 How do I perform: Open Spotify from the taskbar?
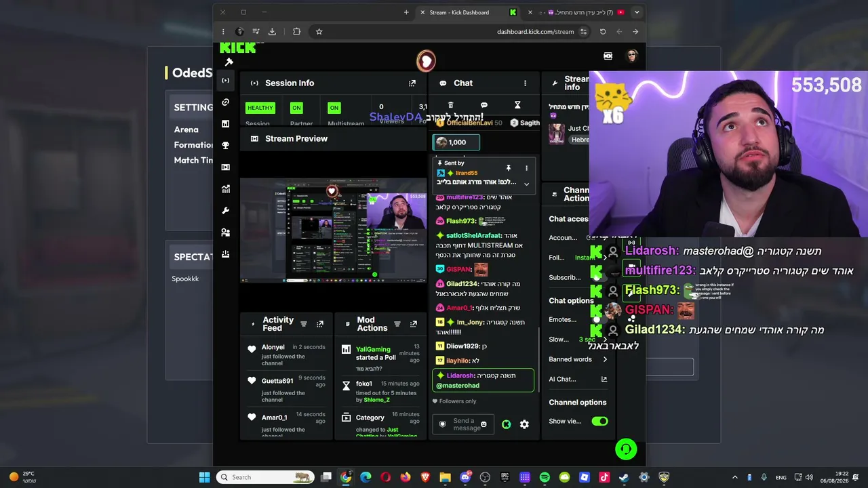click(x=545, y=477)
